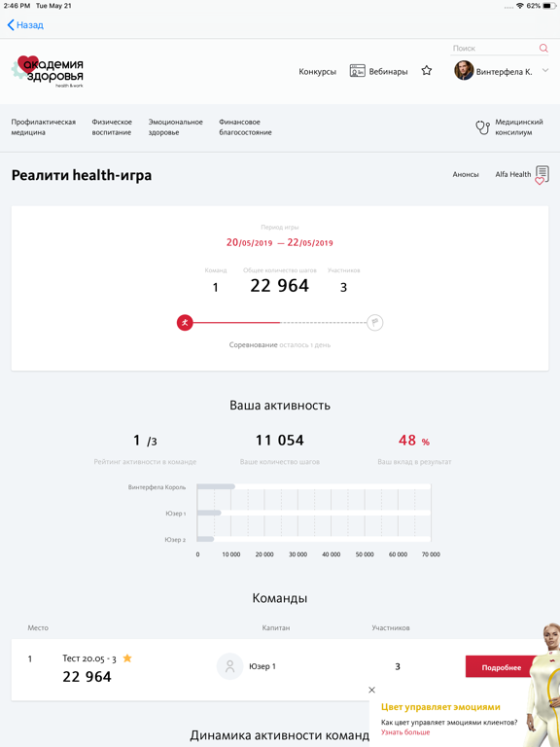
Task: Click the Юзер 2 chart bar
Action: 206,539
